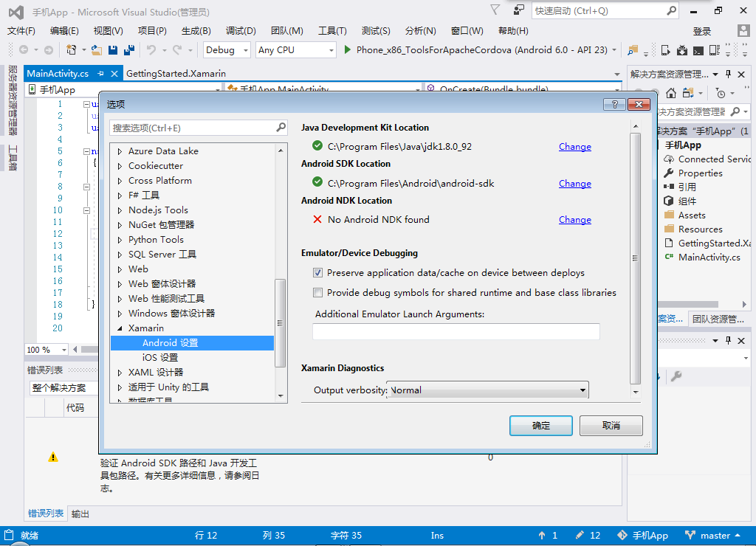
Task: Click the green Start debugging arrow
Action: (347, 49)
